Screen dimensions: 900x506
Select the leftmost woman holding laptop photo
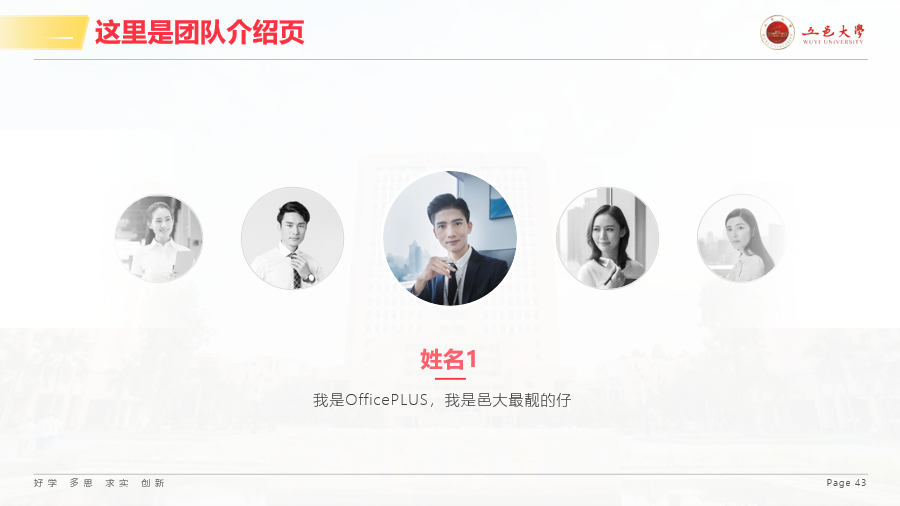point(158,238)
